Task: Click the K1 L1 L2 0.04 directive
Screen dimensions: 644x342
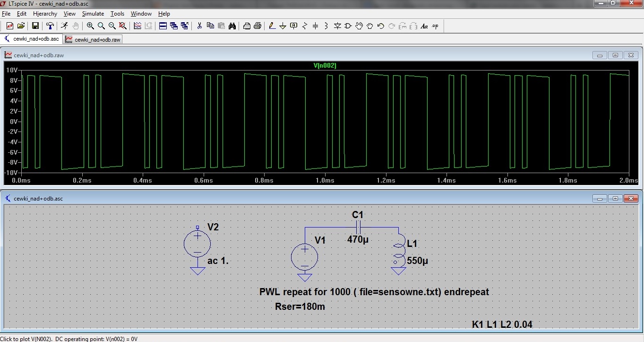Action: 502,324
